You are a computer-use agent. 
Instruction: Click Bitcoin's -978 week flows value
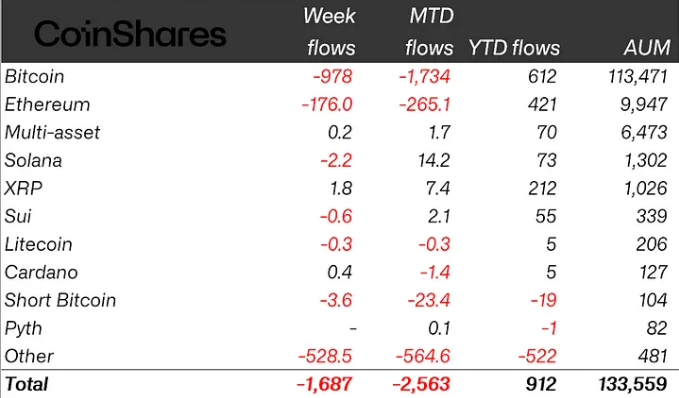(333, 77)
